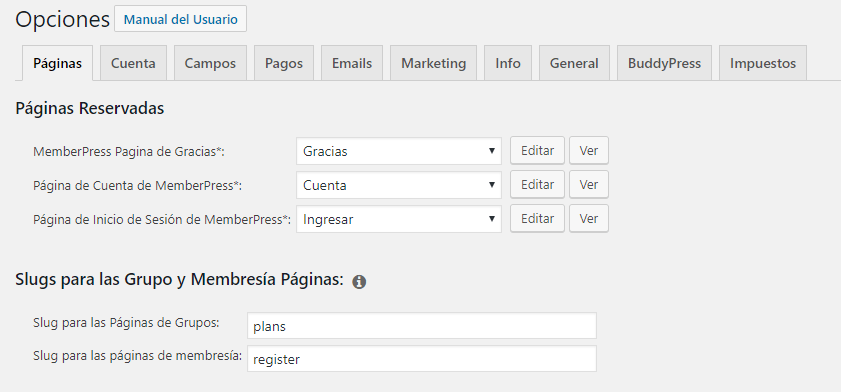841x392 pixels.
Task: Click the 'Página de Inicio de Sesión' label
Action: click(162, 219)
